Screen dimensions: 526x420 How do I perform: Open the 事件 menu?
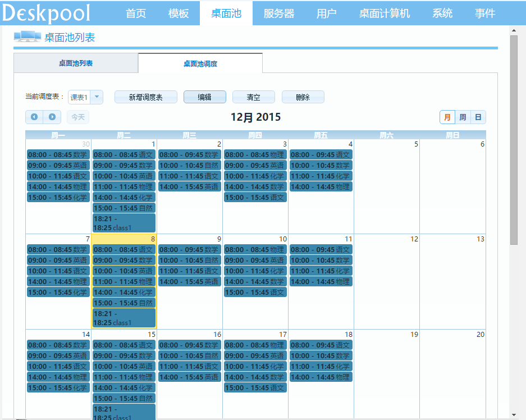tap(484, 13)
